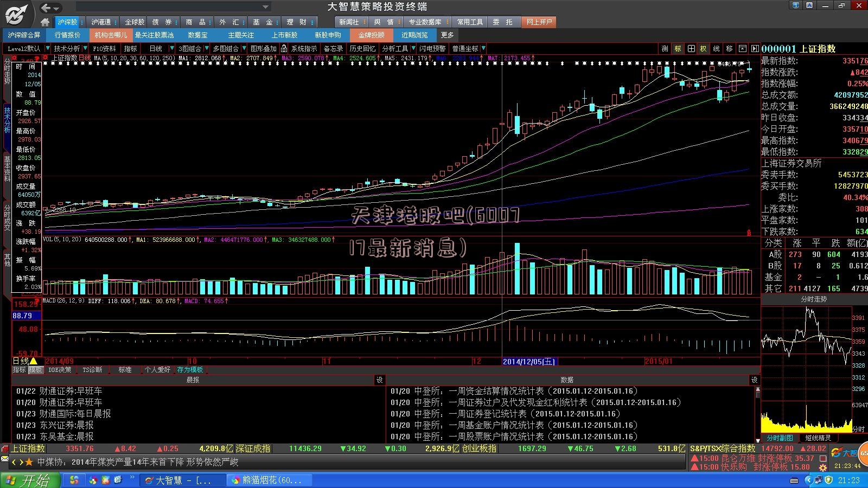This screenshot has height=488, width=868.
Task: Toggle the 模板 bottom tab
Action: (36, 370)
